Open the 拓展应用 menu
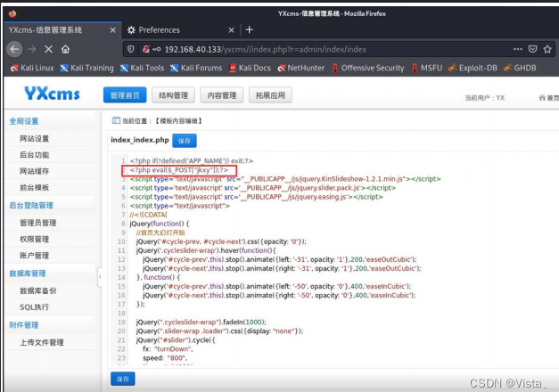Viewport: 559px width, 392px height. click(270, 95)
